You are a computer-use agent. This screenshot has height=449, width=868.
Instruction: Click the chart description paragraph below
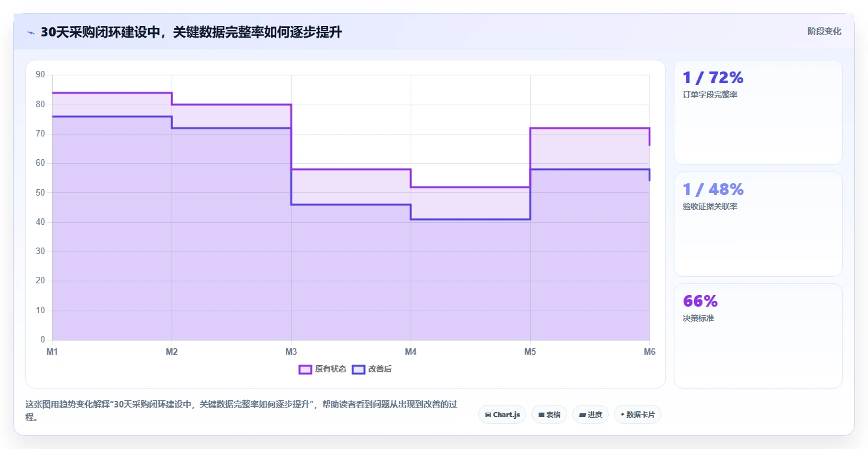pos(241,411)
